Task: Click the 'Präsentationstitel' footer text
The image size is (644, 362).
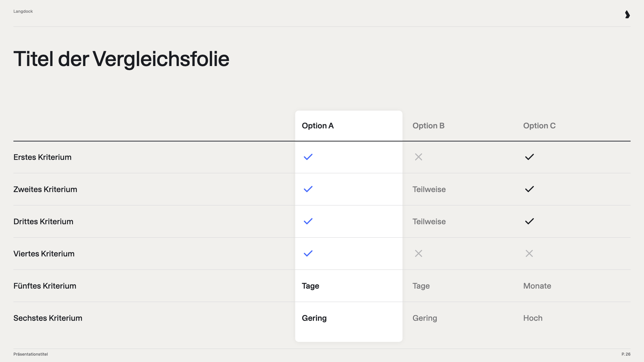Action: 31,354
